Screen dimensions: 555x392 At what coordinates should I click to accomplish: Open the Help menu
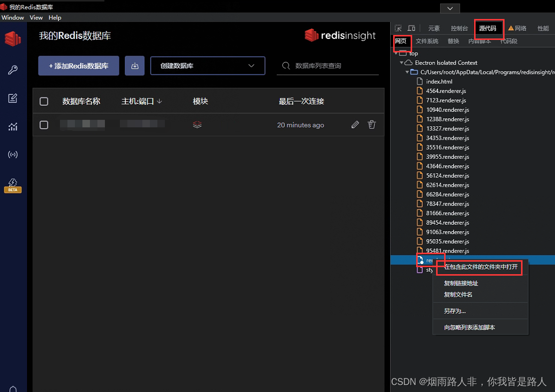(55, 17)
